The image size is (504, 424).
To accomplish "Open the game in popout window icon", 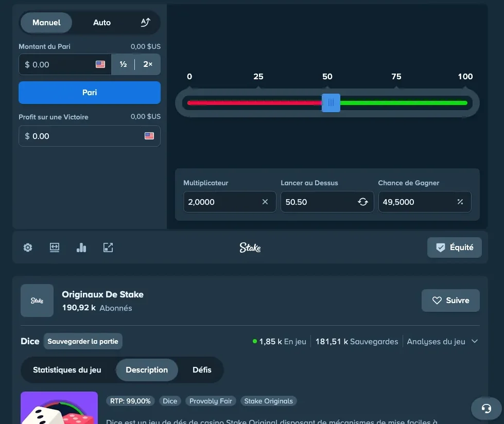I will pyautogui.click(x=108, y=248).
